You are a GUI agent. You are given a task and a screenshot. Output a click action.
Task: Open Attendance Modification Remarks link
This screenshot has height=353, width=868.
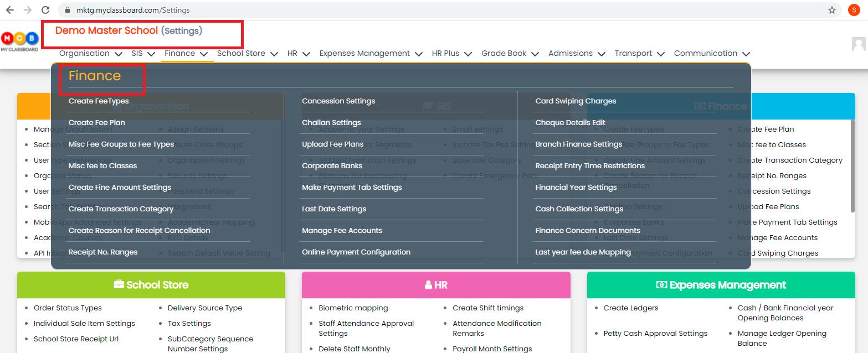[497, 329]
